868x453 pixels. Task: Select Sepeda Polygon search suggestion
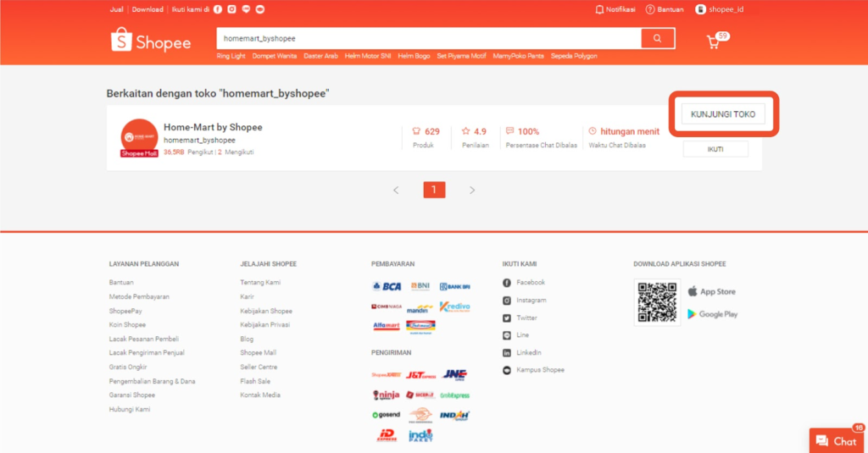pyautogui.click(x=574, y=56)
